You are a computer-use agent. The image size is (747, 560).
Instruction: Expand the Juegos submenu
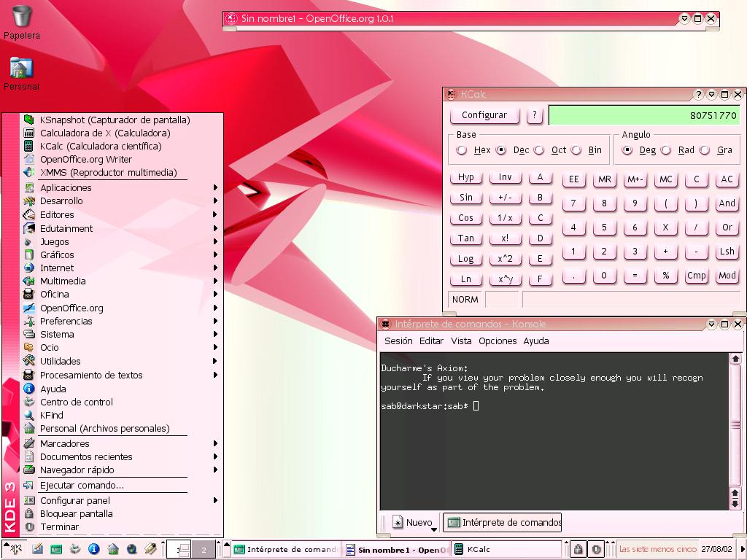click(x=122, y=242)
